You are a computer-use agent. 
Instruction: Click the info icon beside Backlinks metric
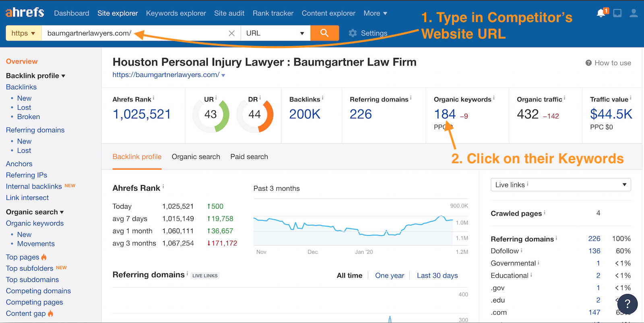[322, 98]
